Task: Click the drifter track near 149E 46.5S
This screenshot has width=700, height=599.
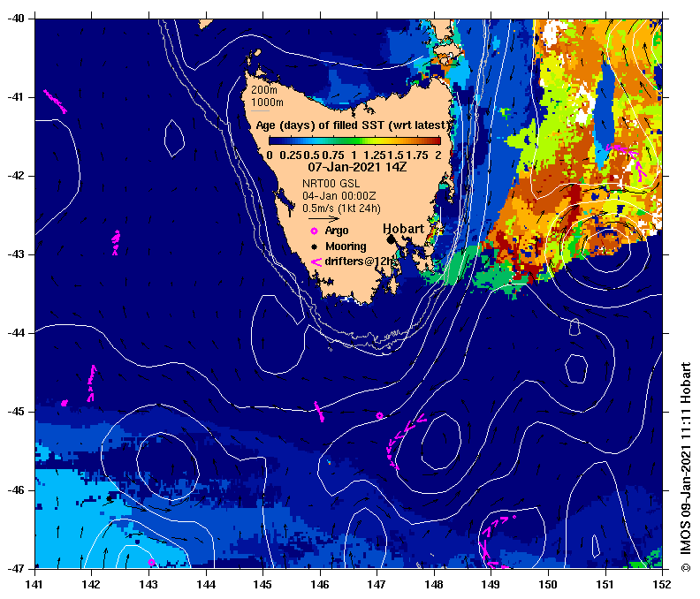Action: tap(496, 542)
